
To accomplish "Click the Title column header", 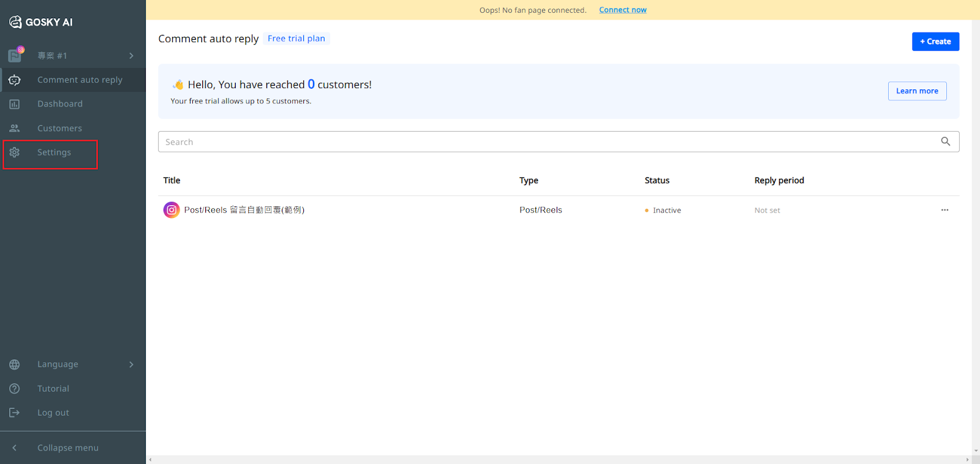I will [171, 181].
